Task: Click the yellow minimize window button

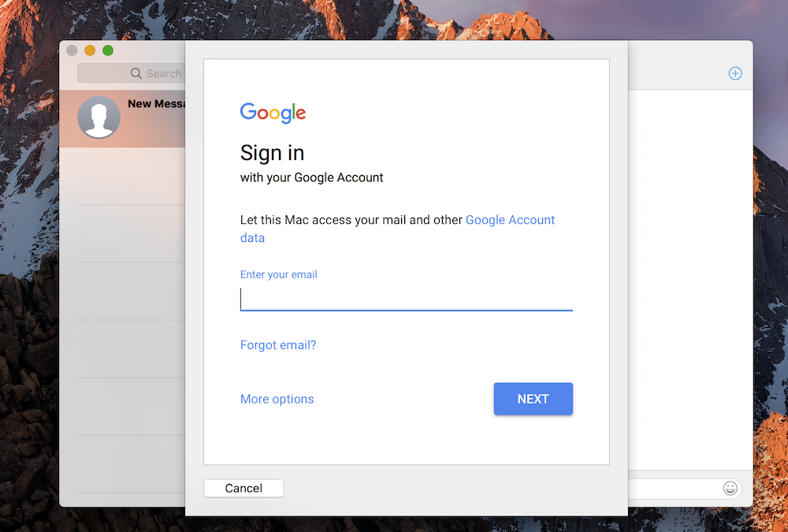Action: (x=90, y=50)
